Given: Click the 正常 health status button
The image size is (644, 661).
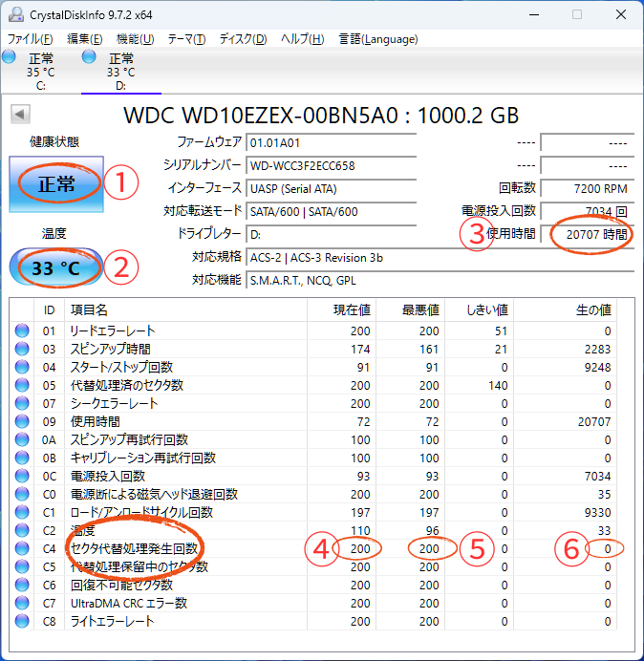Looking at the screenshot, I should point(55,184).
